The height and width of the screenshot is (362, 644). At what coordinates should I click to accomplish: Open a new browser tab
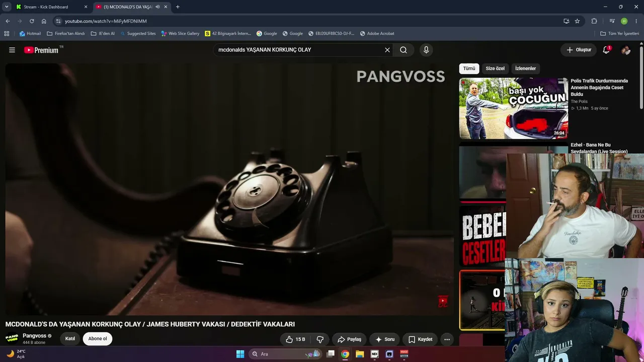[178, 7]
